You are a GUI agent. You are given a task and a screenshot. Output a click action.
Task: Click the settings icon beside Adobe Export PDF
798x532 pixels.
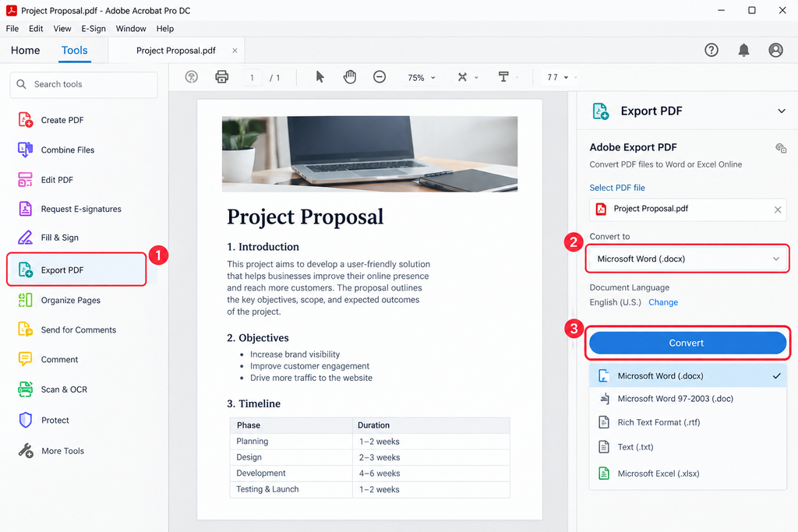coord(781,148)
